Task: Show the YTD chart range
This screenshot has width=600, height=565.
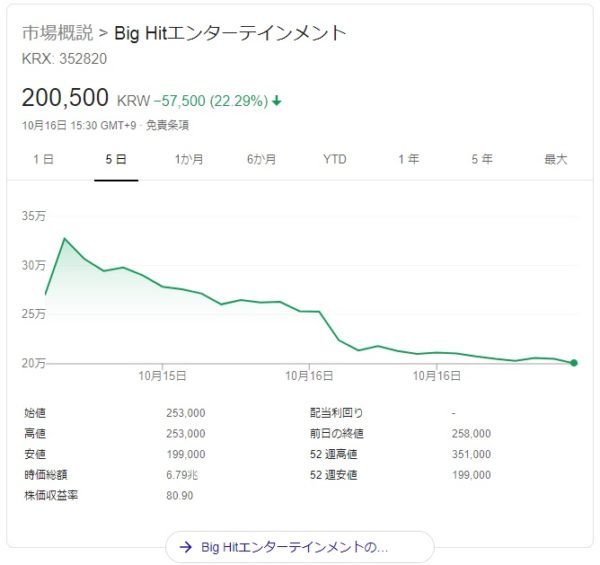Action: (335, 159)
